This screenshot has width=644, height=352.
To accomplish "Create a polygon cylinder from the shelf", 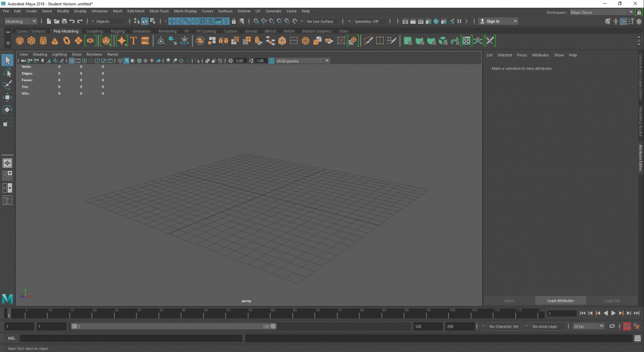I will coord(43,41).
